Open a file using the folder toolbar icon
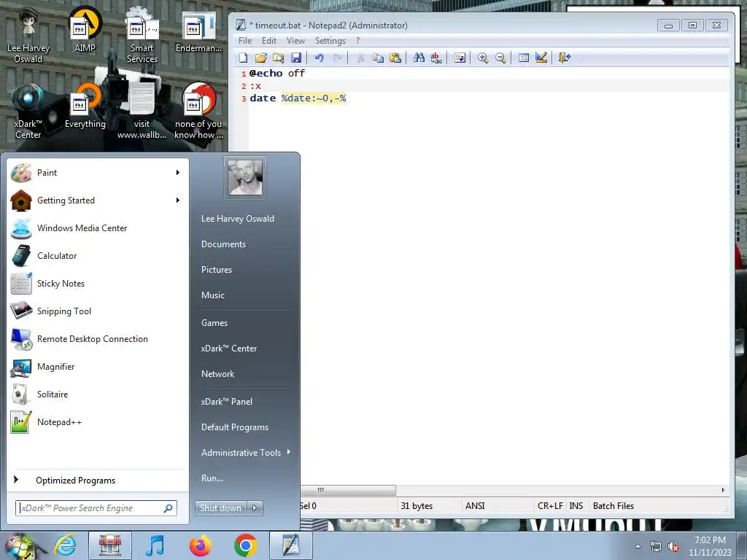Image resolution: width=747 pixels, height=560 pixels. (260, 58)
